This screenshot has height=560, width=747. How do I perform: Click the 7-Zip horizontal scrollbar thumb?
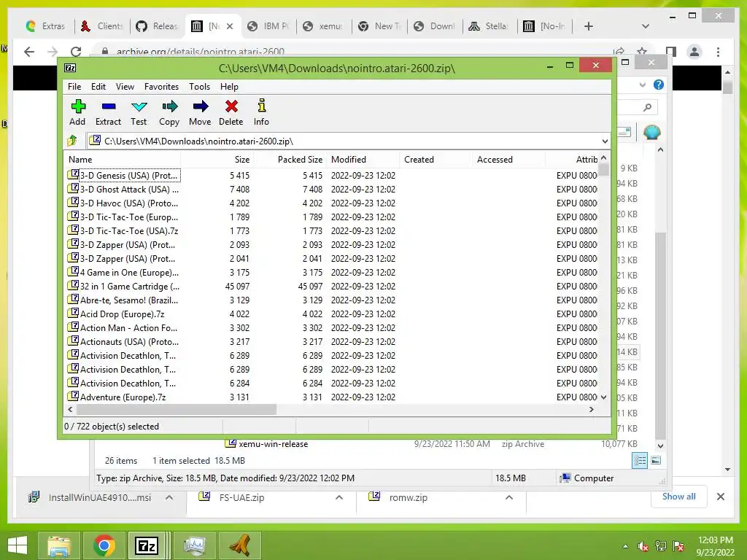(177, 410)
